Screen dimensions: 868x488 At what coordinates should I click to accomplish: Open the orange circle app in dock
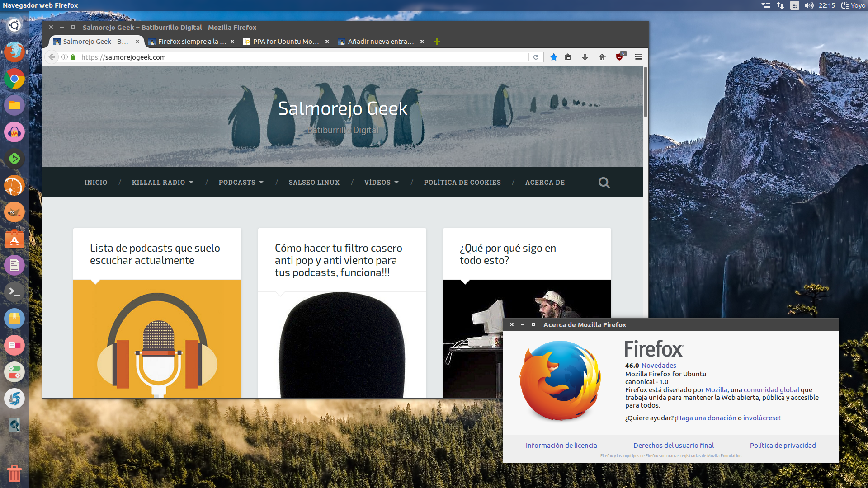tap(14, 185)
